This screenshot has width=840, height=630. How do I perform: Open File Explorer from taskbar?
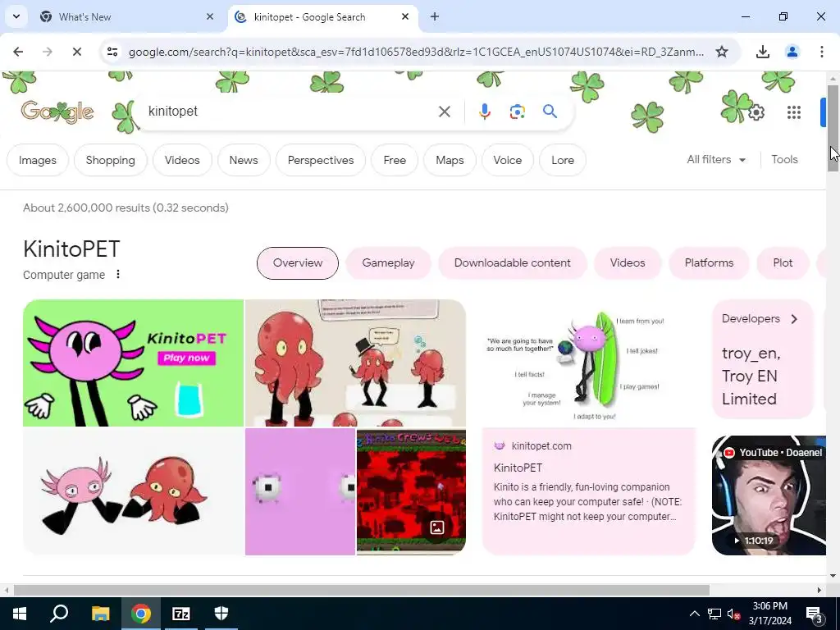point(100,614)
